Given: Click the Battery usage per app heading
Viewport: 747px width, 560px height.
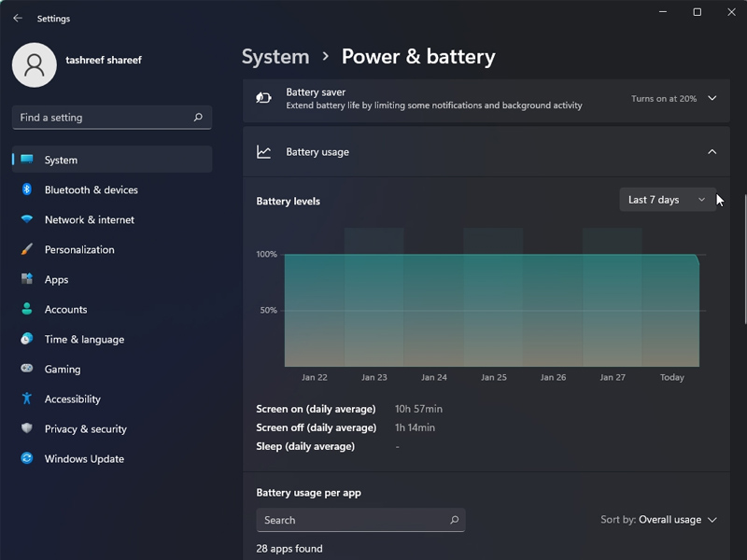Looking at the screenshot, I should [x=308, y=493].
